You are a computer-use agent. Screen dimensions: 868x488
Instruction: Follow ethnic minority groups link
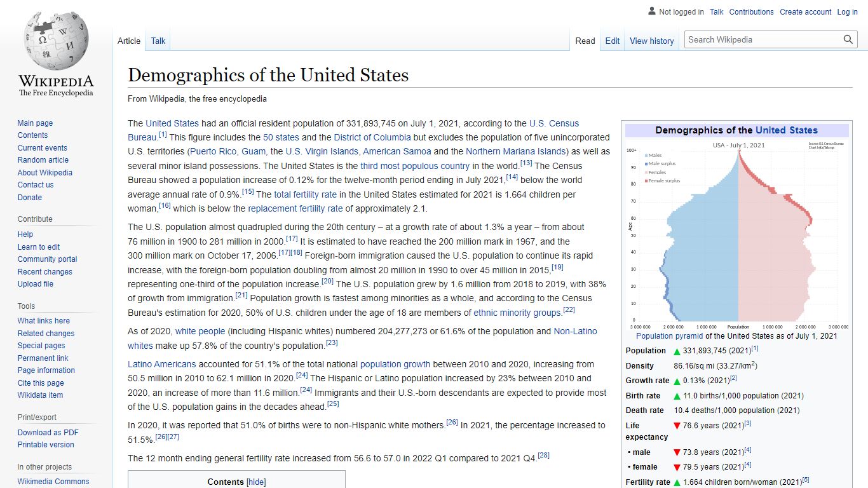(517, 313)
